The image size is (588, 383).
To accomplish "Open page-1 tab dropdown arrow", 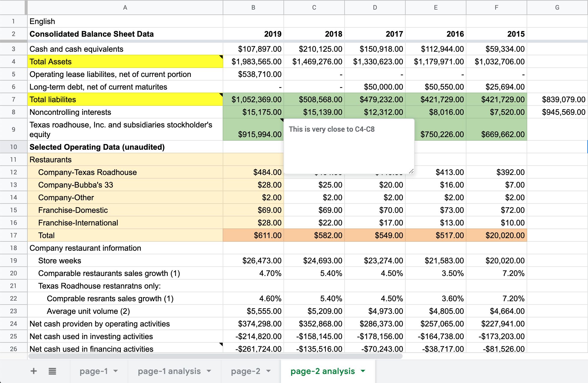I will 116,371.
